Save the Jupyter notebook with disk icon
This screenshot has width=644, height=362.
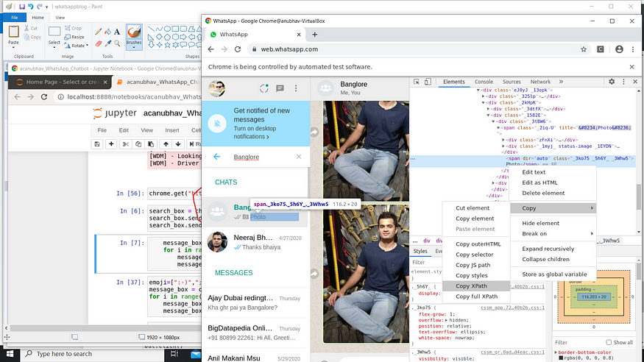click(97, 144)
